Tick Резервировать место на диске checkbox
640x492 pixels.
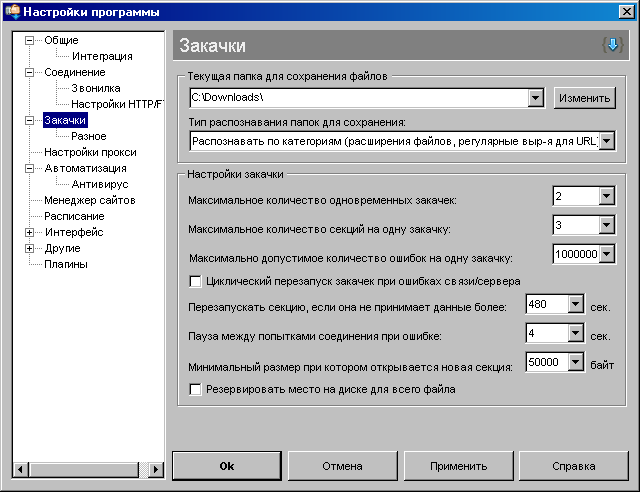pos(196,390)
